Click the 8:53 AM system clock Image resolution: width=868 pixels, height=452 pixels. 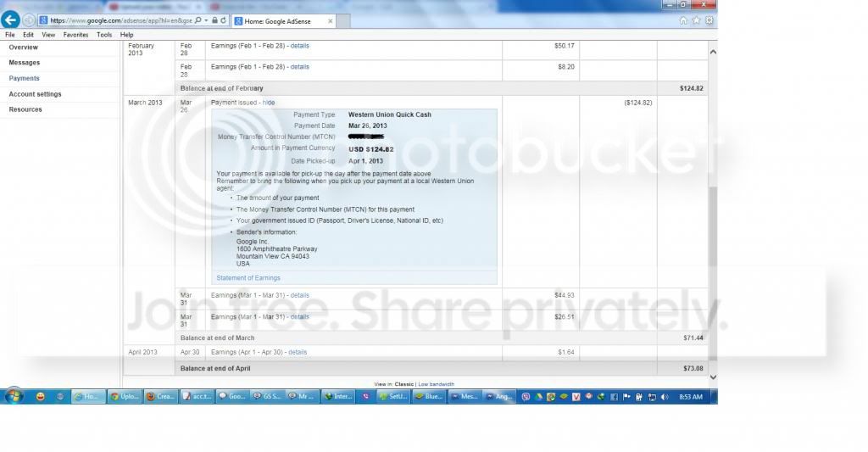click(690, 397)
